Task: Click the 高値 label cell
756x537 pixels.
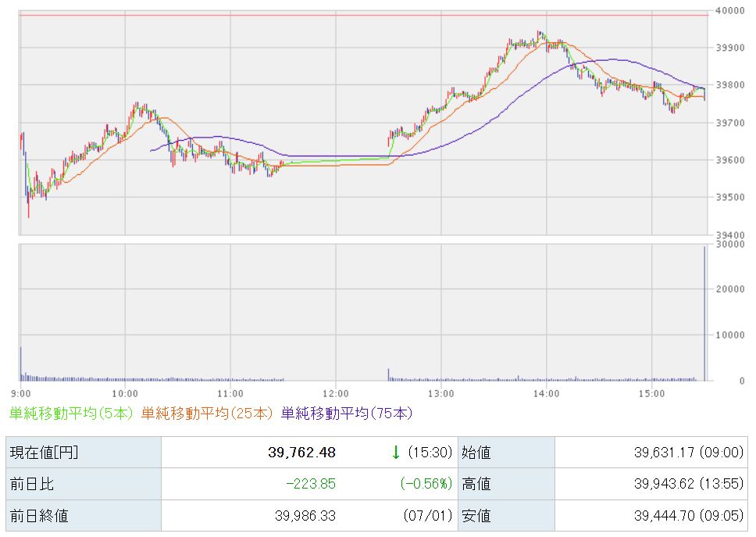Action: click(506, 483)
